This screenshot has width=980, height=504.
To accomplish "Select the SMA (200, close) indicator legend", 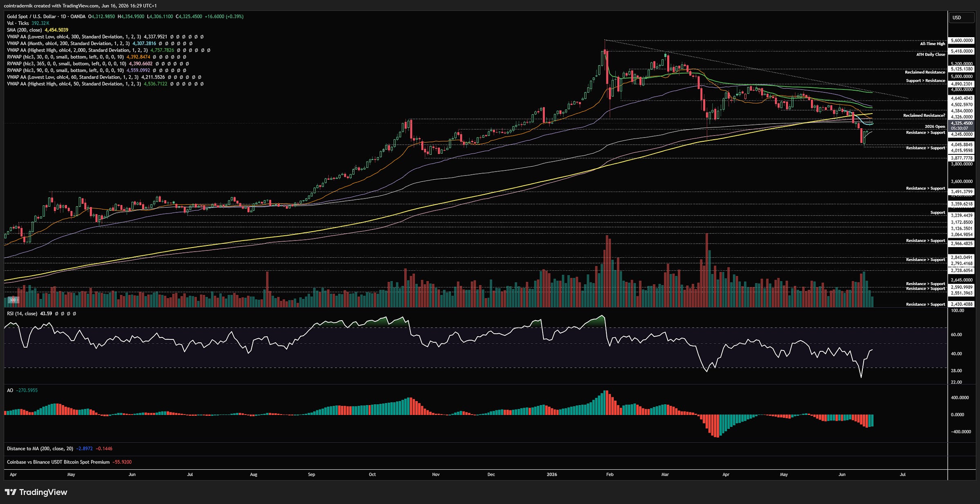I will point(25,30).
